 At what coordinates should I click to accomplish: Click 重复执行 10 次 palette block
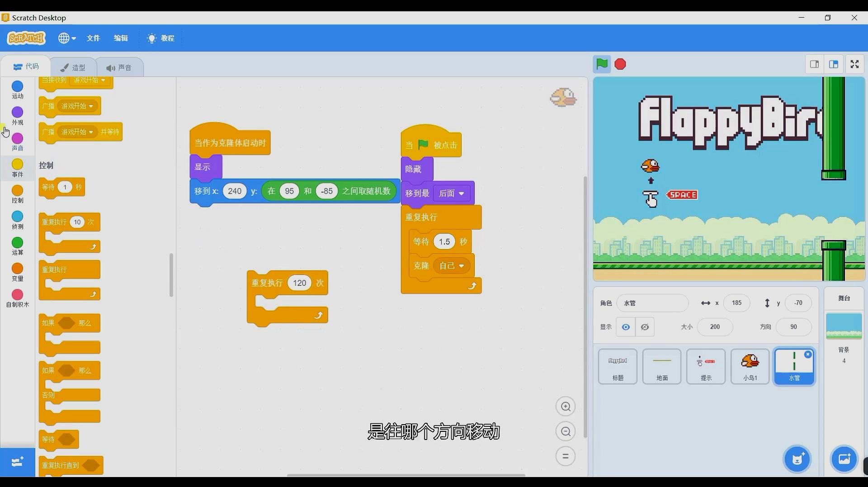[x=69, y=222]
